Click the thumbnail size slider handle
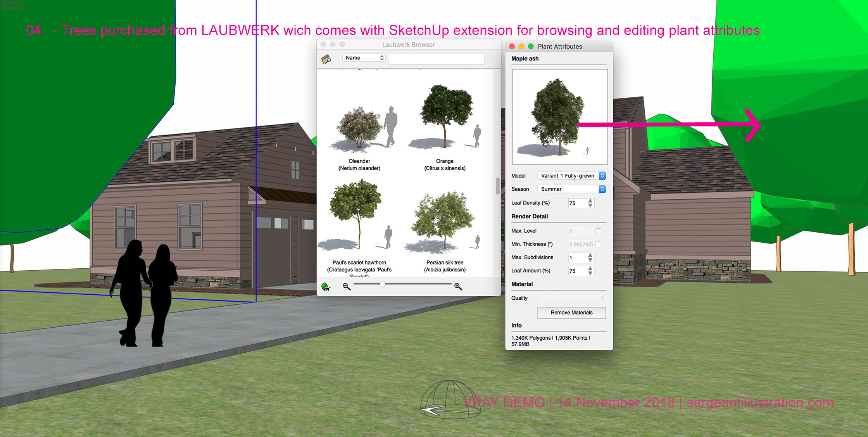 383,285
